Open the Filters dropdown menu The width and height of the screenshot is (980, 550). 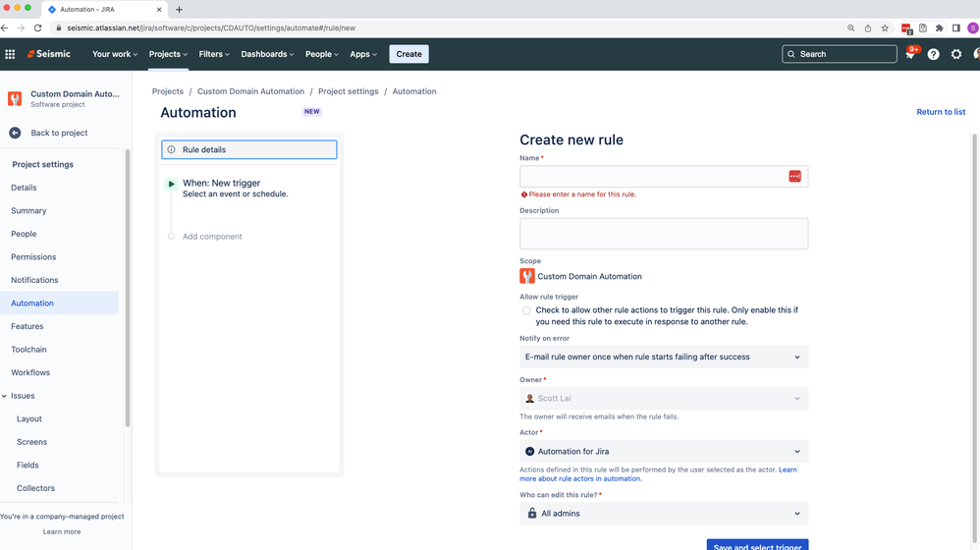pos(214,54)
